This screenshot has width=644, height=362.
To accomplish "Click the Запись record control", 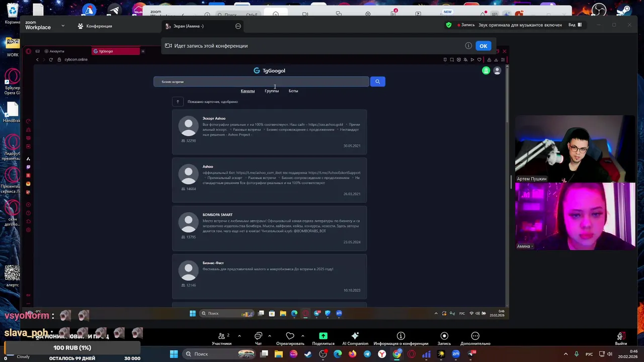I will pos(444,339).
